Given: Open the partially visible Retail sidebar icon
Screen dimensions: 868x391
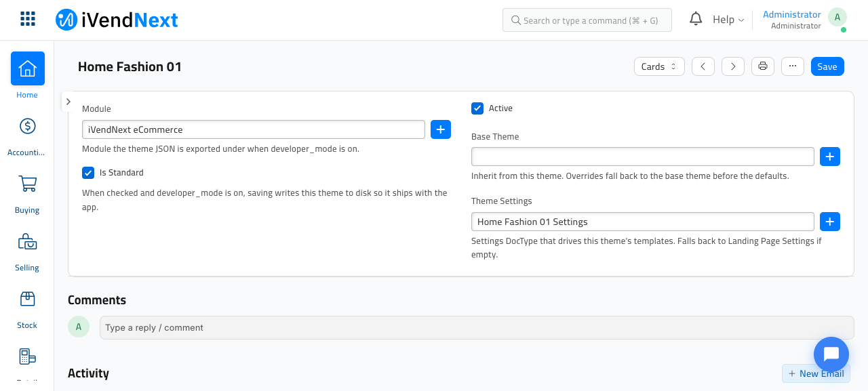Looking at the screenshot, I should (28, 356).
